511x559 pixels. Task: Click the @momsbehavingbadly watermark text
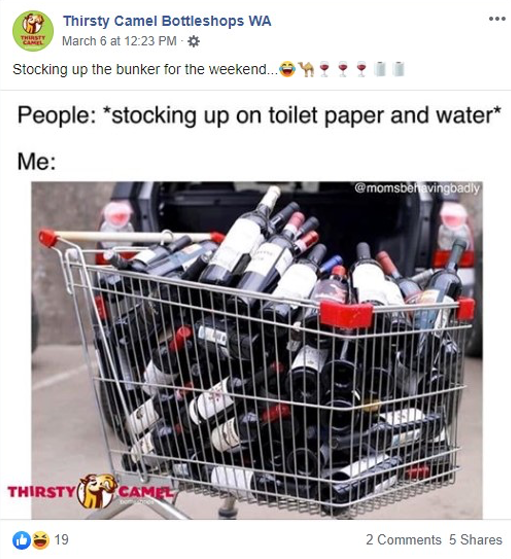tap(417, 188)
